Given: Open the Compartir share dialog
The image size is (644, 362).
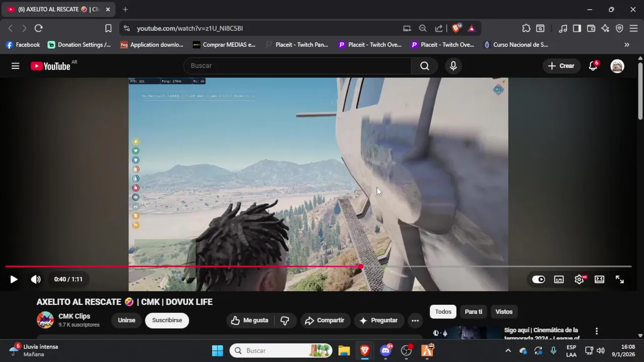Looking at the screenshot, I should point(325,320).
